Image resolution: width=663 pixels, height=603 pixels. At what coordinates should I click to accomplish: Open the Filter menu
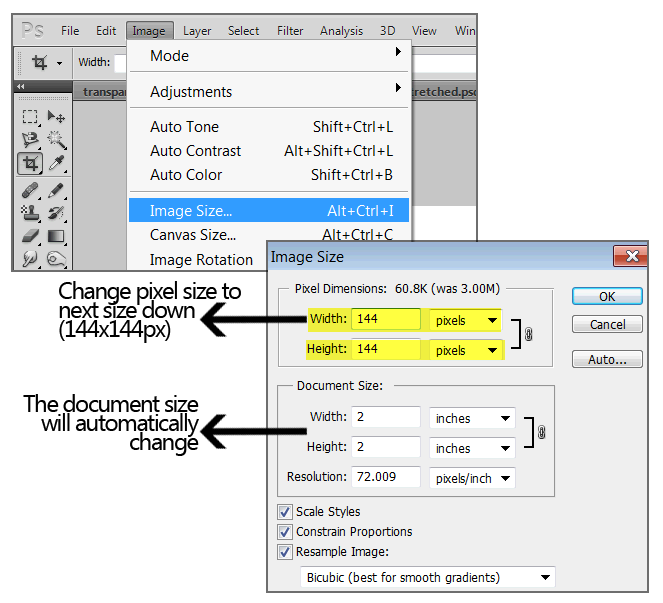290,31
